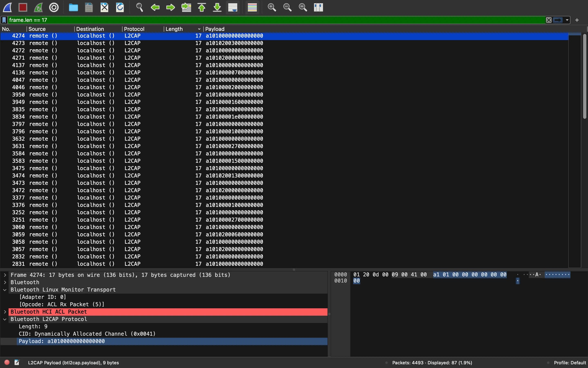Jump to the first packet
Viewport: 588px width, 368px height.
[x=202, y=7]
